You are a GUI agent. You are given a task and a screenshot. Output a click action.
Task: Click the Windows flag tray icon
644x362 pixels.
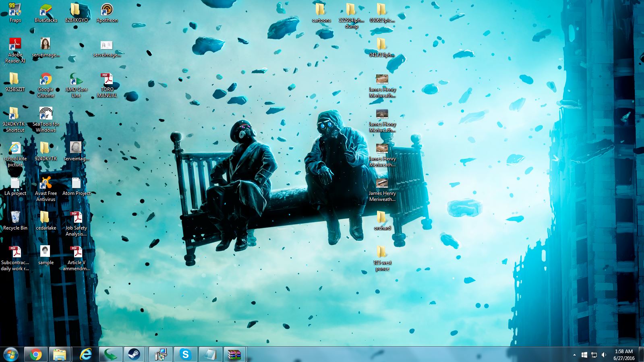584,355
